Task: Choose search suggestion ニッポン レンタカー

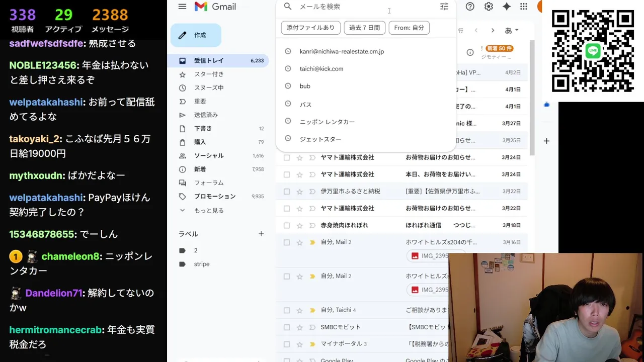Action: [x=366, y=122]
